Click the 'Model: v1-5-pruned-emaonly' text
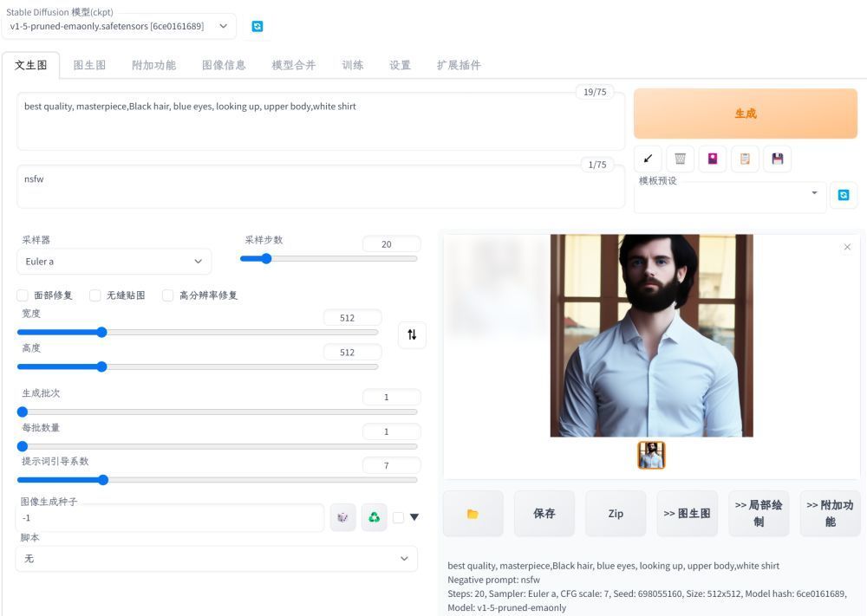This screenshot has width=867, height=616. tap(506, 607)
